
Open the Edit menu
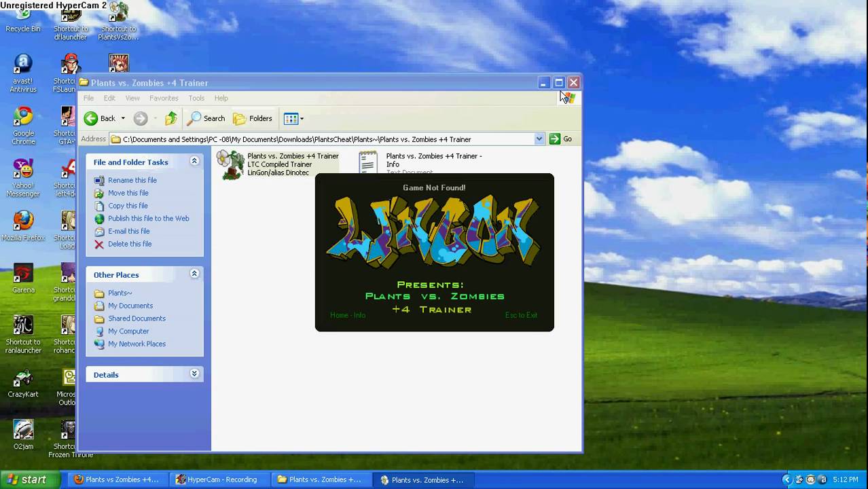[x=109, y=98]
